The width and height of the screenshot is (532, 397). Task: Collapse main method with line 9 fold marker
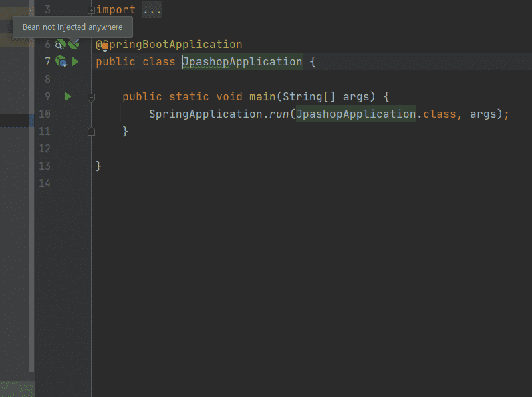click(91, 98)
